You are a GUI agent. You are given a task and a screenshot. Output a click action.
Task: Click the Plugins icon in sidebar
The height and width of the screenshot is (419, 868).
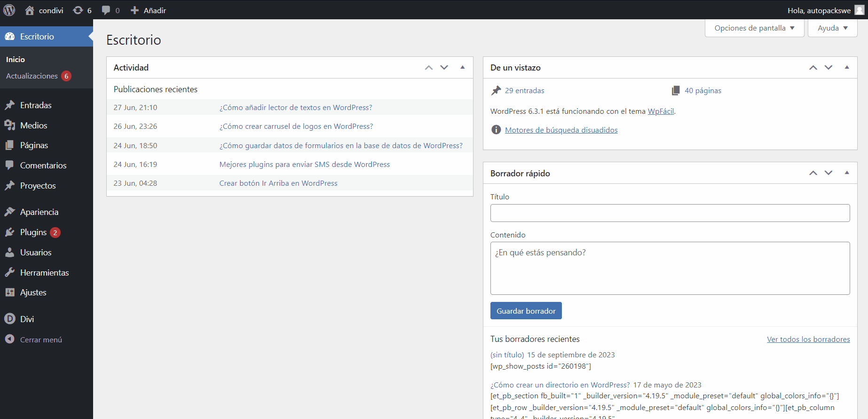click(10, 232)
